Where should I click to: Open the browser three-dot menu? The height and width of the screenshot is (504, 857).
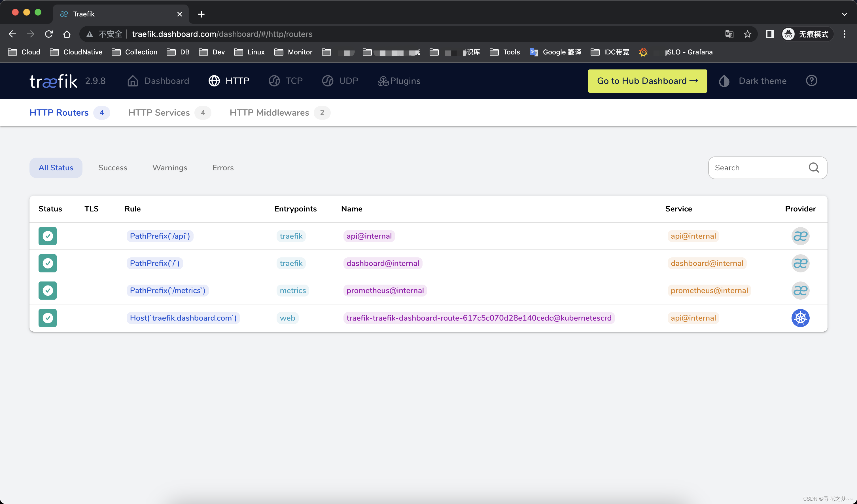[x=844, y=34]
